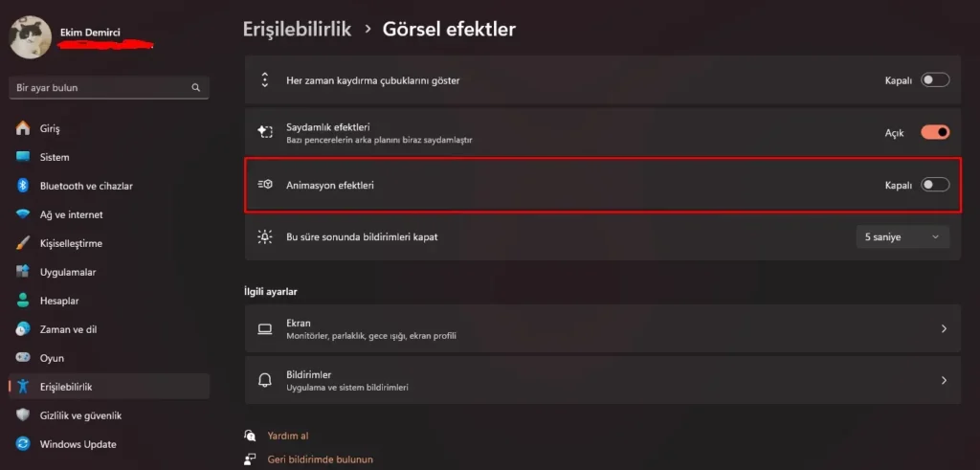Open the 5 saniye notification duration dropdown
Image resolution: width=980 pixels, height=470 pixels.
[x=902, y=236]
